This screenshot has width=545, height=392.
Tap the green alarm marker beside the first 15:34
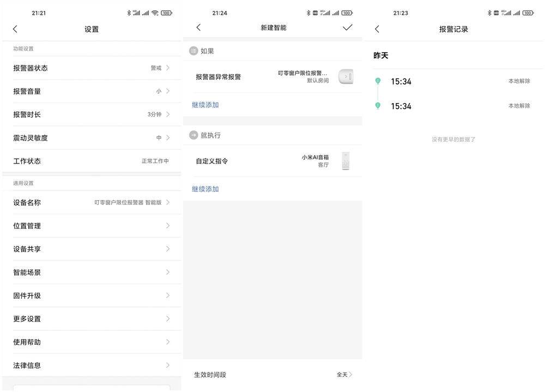point(378,81)
